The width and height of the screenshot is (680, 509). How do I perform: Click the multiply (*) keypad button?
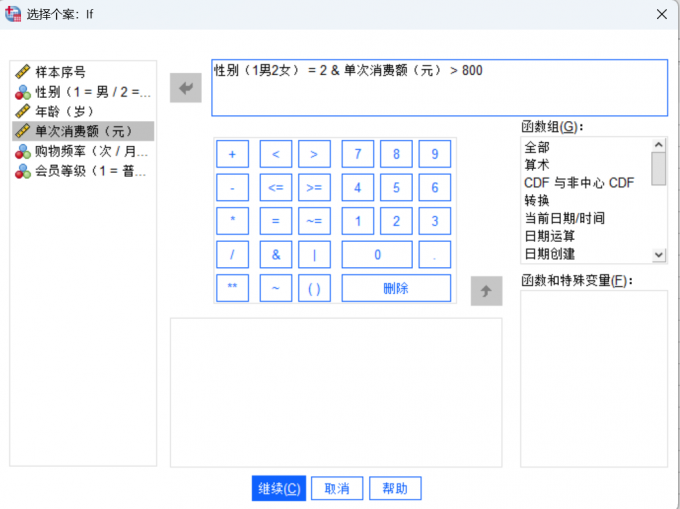coord(232,221)
